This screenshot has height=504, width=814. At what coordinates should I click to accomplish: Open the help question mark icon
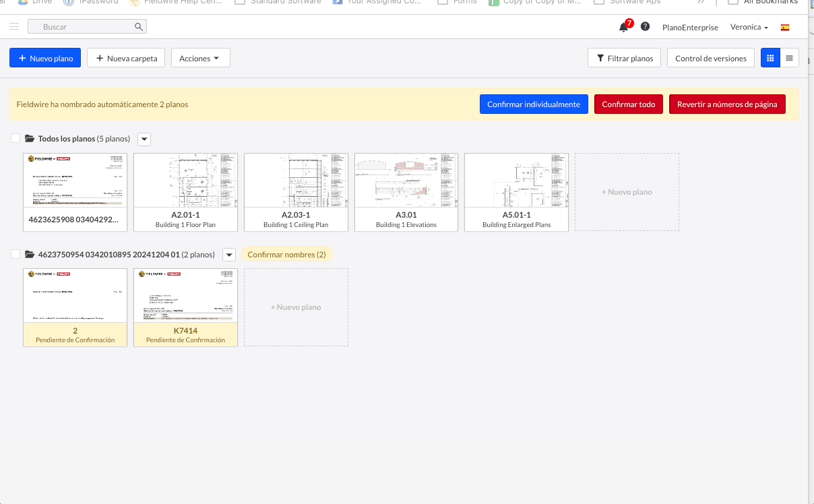coord(645,27)
